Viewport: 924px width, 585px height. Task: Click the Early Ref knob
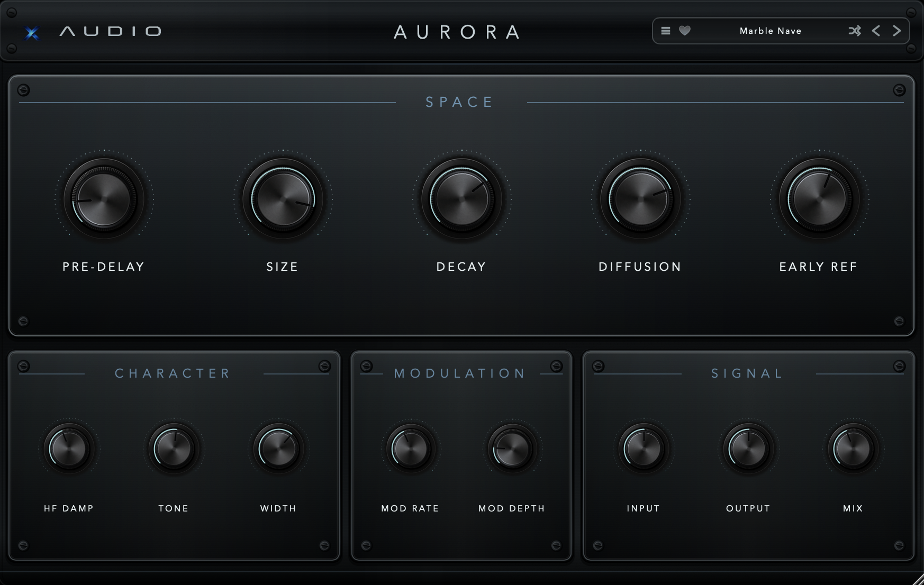pos(819,199)
